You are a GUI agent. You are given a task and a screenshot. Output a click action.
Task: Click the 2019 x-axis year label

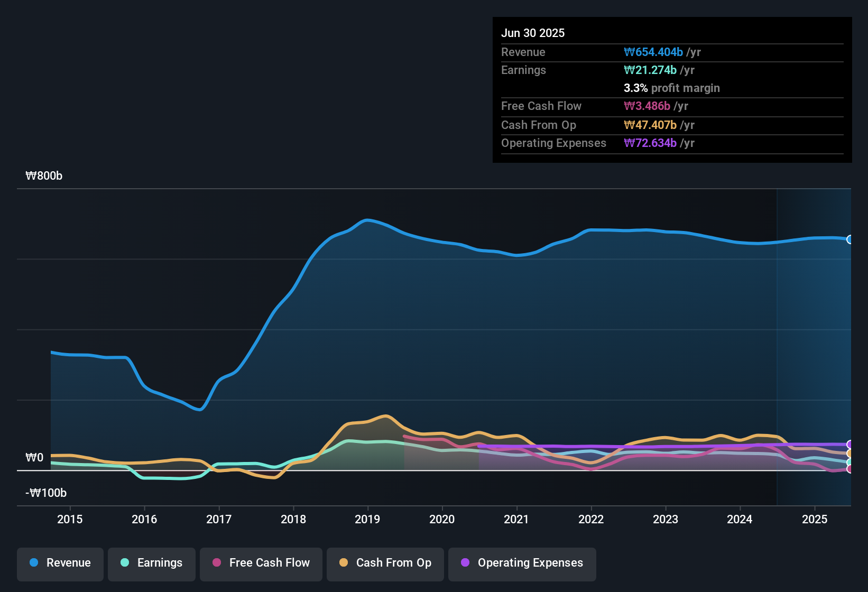coord(367,519)
